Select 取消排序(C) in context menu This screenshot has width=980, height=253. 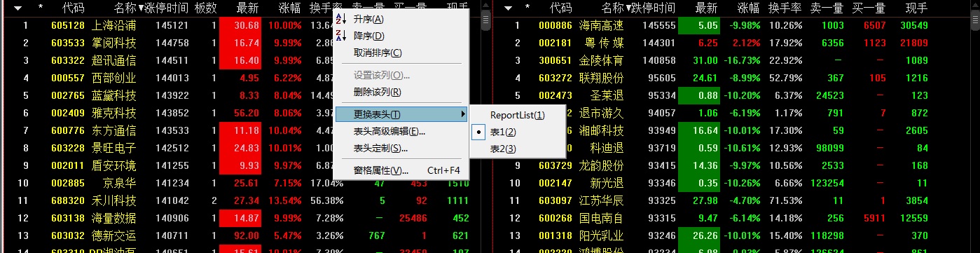click(x=378, y=53)
